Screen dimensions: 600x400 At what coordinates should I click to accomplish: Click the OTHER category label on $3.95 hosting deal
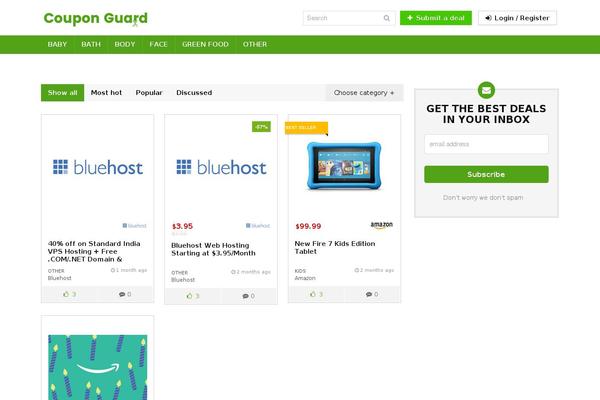(x=179, y=273)
